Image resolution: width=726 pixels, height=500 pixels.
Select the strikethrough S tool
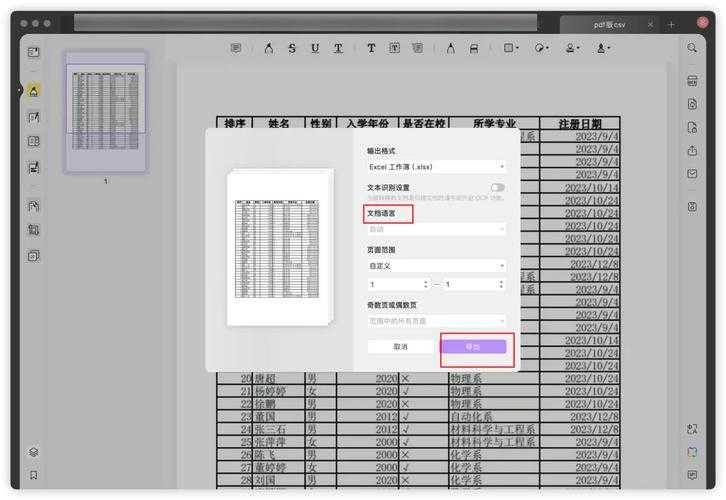(292, 48)
